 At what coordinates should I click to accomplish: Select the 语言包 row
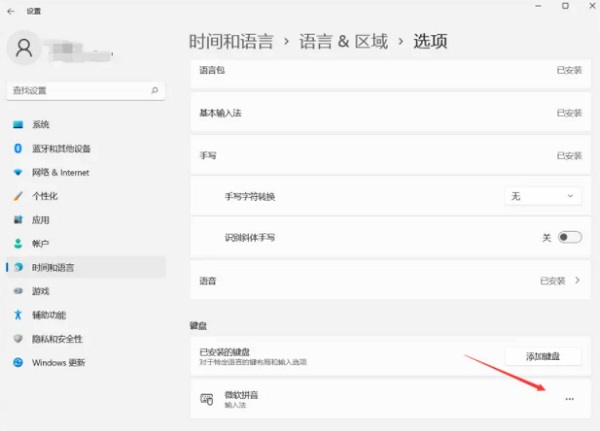390,73
